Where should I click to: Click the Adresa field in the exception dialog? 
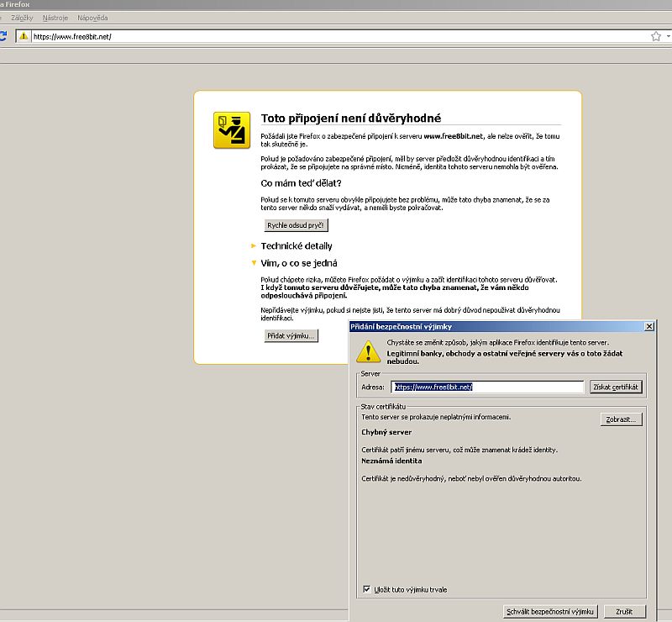(x=487, y=387)
